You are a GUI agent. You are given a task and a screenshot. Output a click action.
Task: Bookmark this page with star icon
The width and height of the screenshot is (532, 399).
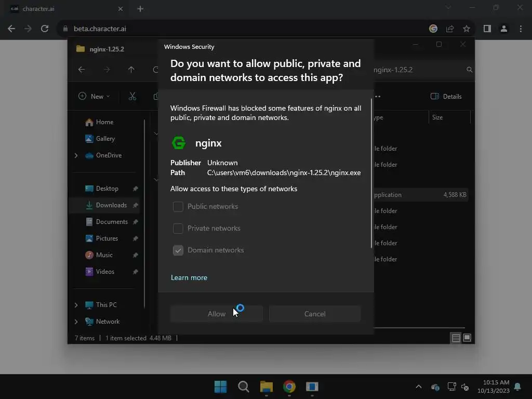(x=467, y=29)
